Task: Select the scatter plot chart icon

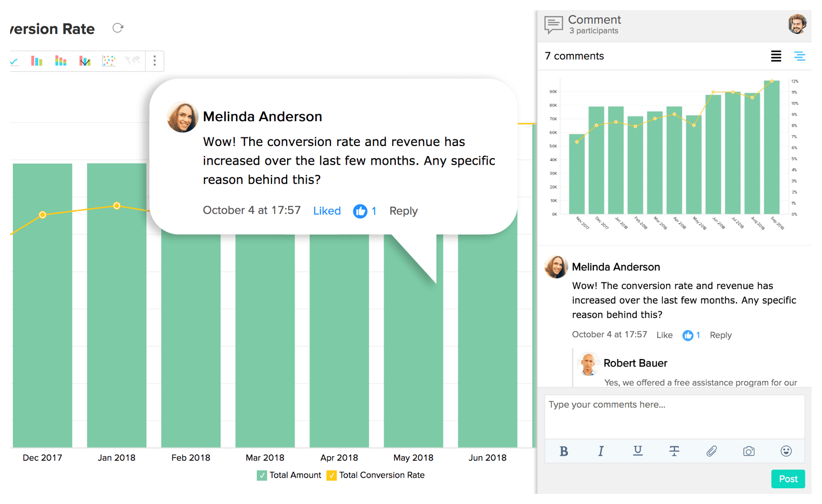Action: (109, 61)
